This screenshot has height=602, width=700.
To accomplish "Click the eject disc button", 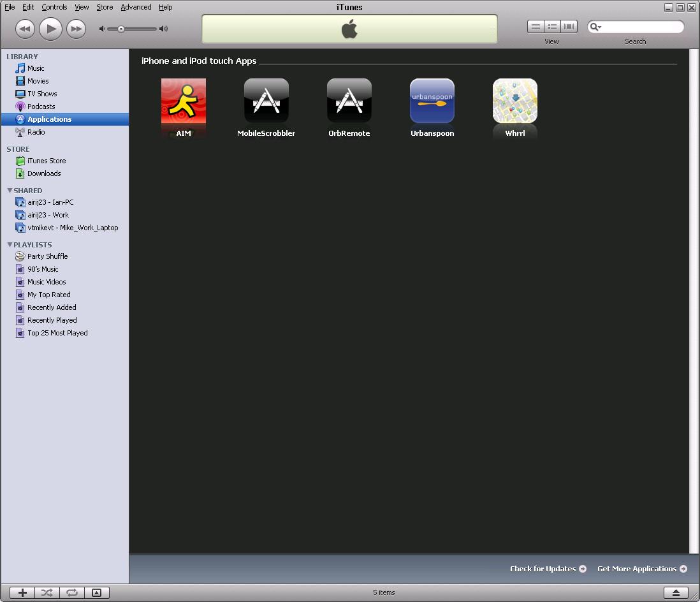I will 675,592.
